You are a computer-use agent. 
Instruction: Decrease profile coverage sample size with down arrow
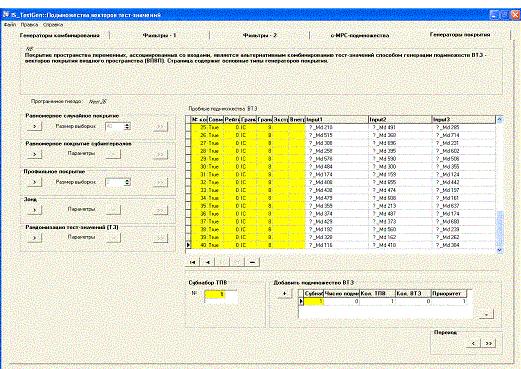(127, 184)
